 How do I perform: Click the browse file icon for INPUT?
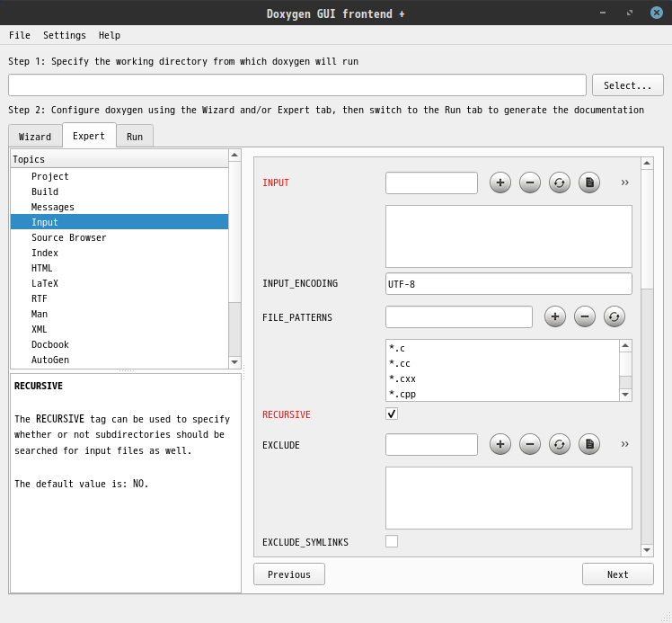(x=589, y=182)
